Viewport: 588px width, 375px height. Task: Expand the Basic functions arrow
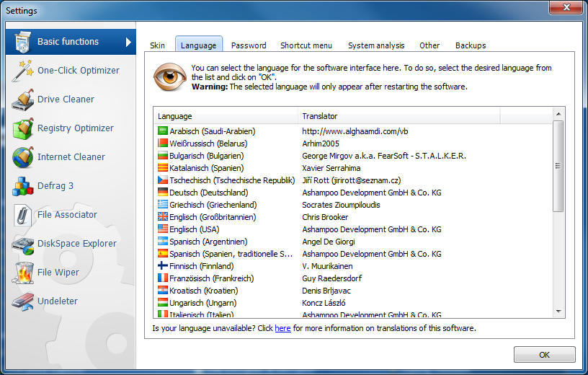(x=128, y=42)
